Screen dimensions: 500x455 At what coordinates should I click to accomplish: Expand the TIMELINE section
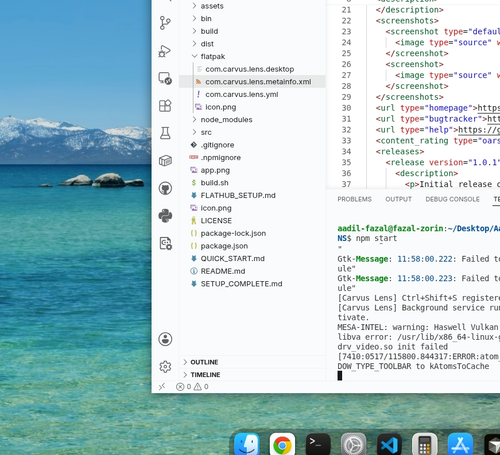coord(252,375)
